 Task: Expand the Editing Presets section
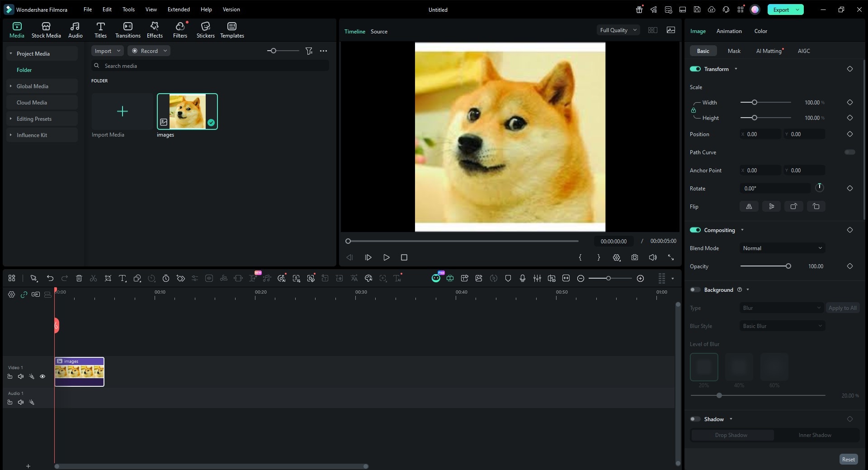[x=35, y=119]
